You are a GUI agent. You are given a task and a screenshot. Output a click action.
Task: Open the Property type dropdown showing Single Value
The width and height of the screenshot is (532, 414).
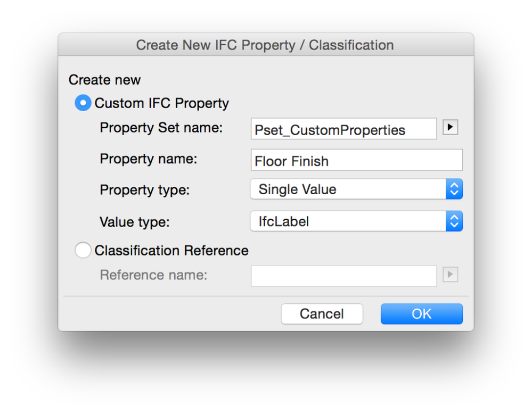click(x=356, y=189)
